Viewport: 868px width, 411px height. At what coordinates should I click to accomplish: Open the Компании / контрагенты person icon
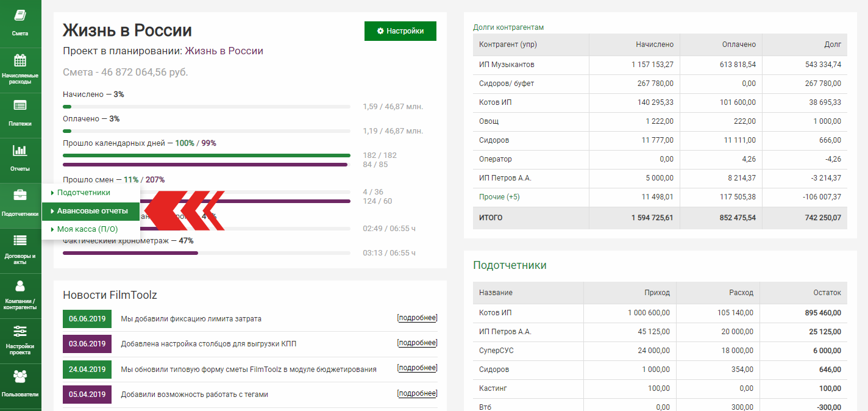pyautogui.click(x=20, y=285)
